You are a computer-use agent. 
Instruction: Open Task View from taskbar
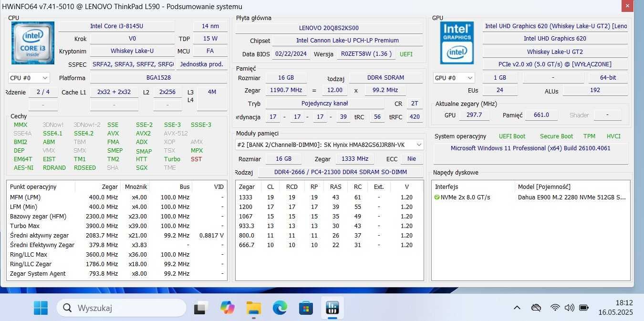pos(201,308)
